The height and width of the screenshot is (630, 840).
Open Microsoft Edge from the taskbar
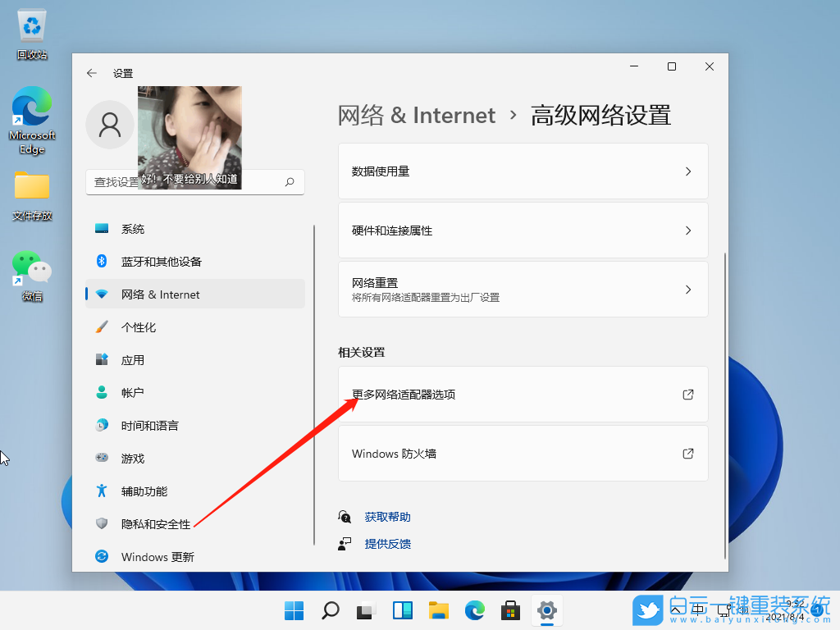tap(474, 610)
